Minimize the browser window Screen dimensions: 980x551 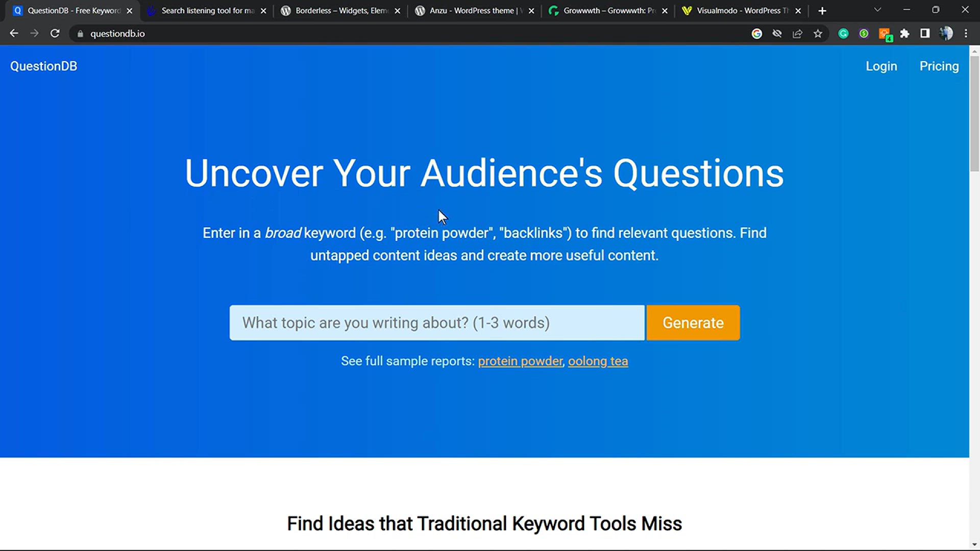906,10
